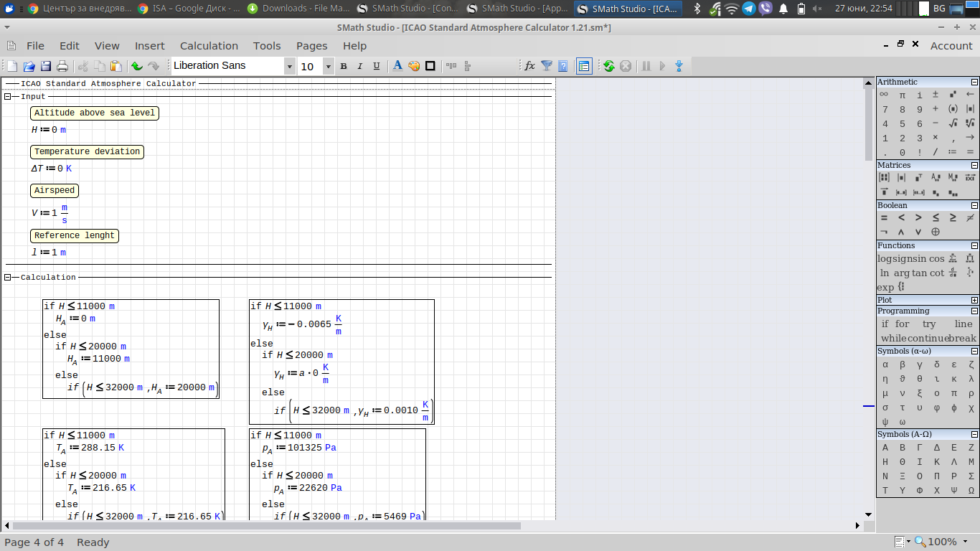The height and width of the screenshot is (551, 980).
Task: Click the Open file folder icon
Action: [x=29, y=66]
